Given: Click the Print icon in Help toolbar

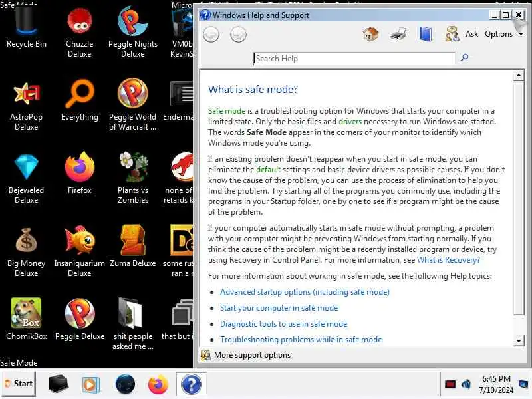Looking at the screenshot, I should click(398, 34).
